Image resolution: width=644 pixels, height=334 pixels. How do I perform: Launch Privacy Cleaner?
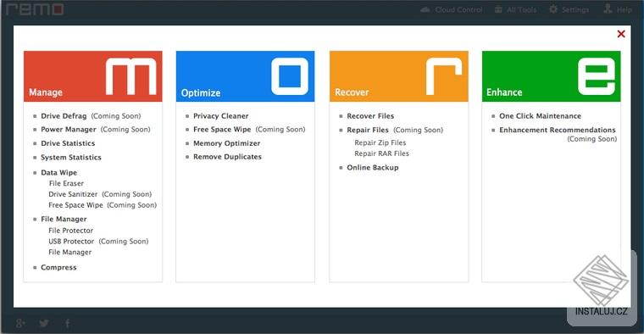tap(220, 116)
